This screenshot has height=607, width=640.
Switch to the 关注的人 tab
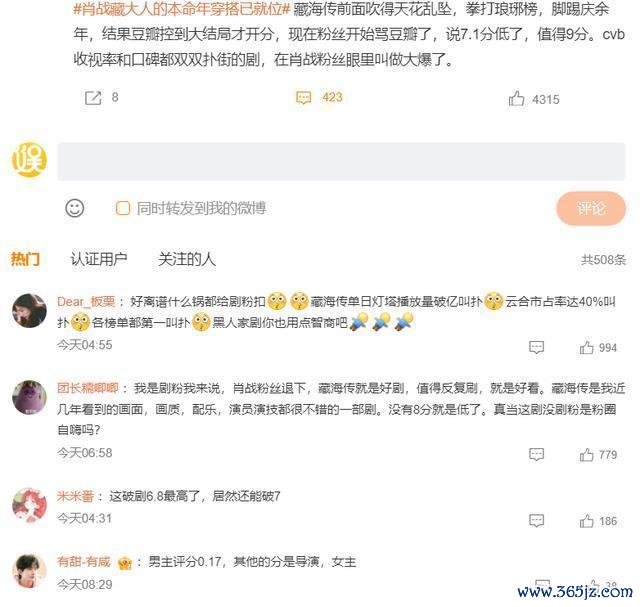[187, 259]
